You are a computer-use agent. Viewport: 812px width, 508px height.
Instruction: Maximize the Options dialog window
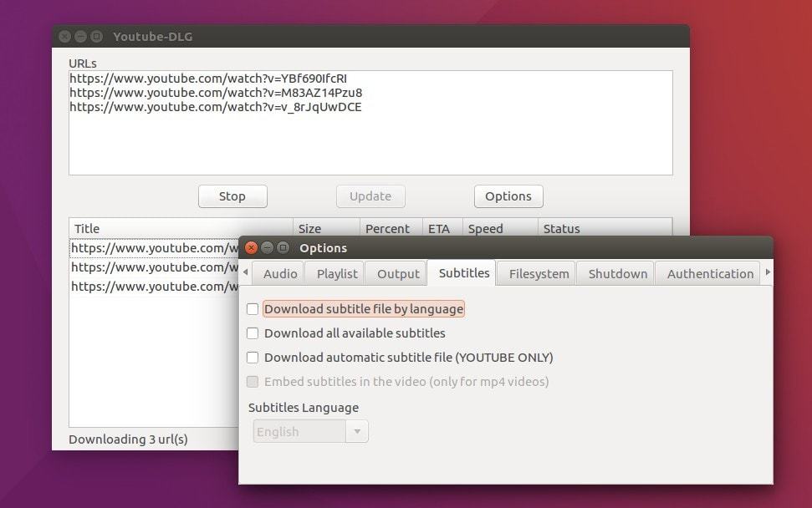(283, 248)
